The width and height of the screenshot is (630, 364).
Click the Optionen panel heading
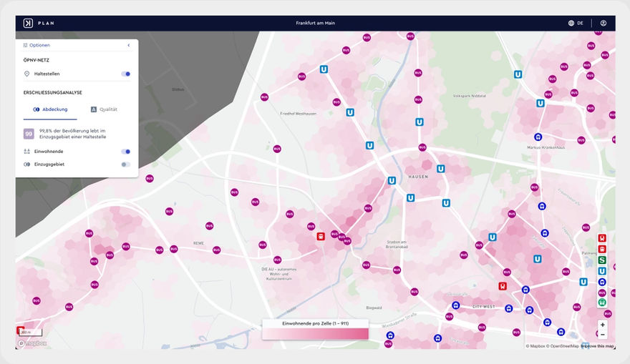pyautogui.click(x=39, y=45)
